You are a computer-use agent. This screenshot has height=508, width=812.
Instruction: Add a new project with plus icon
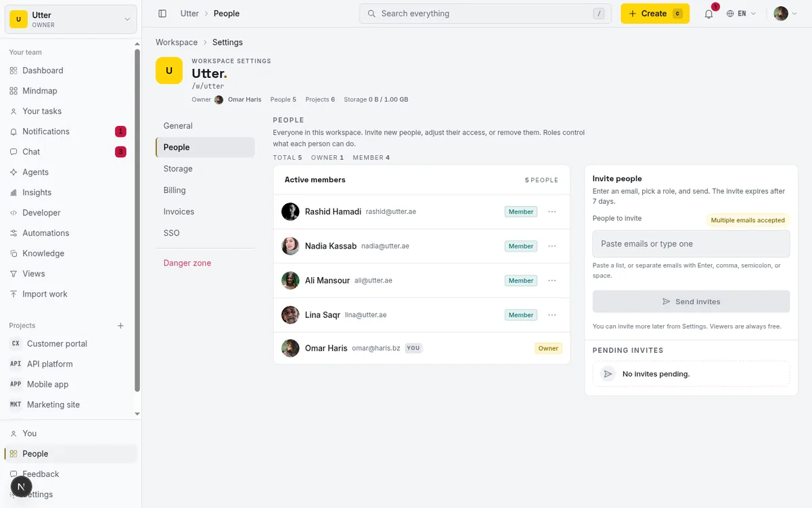pyautogui.click(x=120, y=326)
